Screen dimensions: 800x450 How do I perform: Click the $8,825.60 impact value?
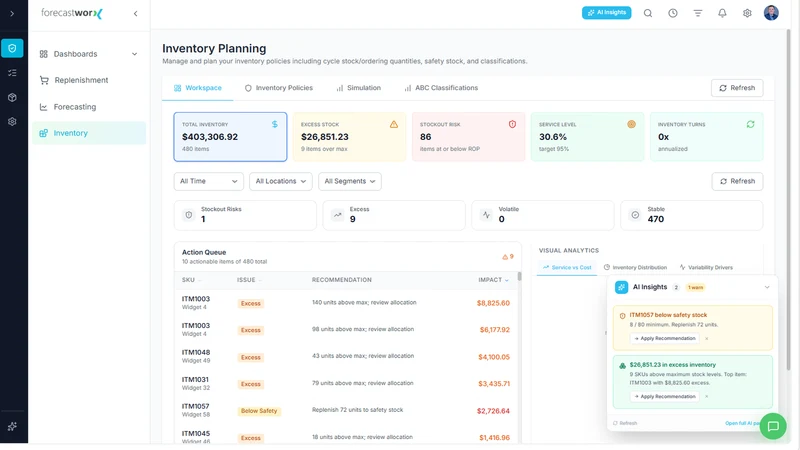(x=493, y=303)
